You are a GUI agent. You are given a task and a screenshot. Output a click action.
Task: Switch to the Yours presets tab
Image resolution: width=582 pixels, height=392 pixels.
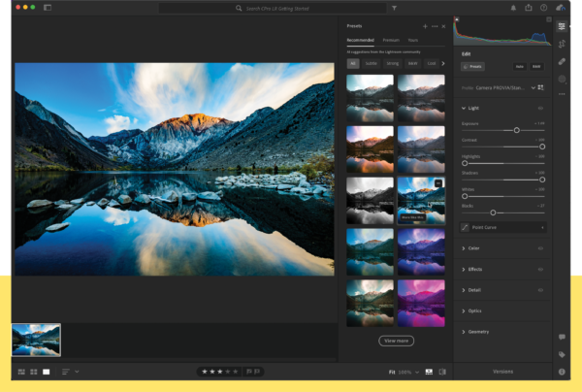pos(413,40)
